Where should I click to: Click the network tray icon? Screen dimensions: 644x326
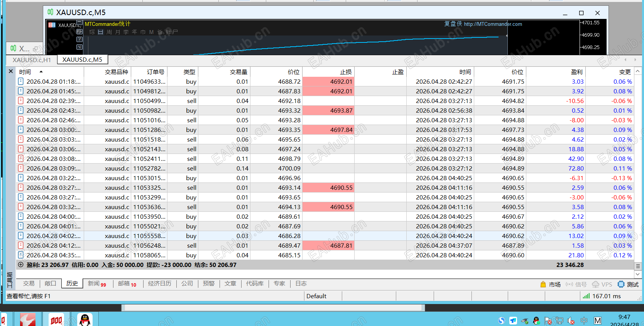[x=559, y=321]
